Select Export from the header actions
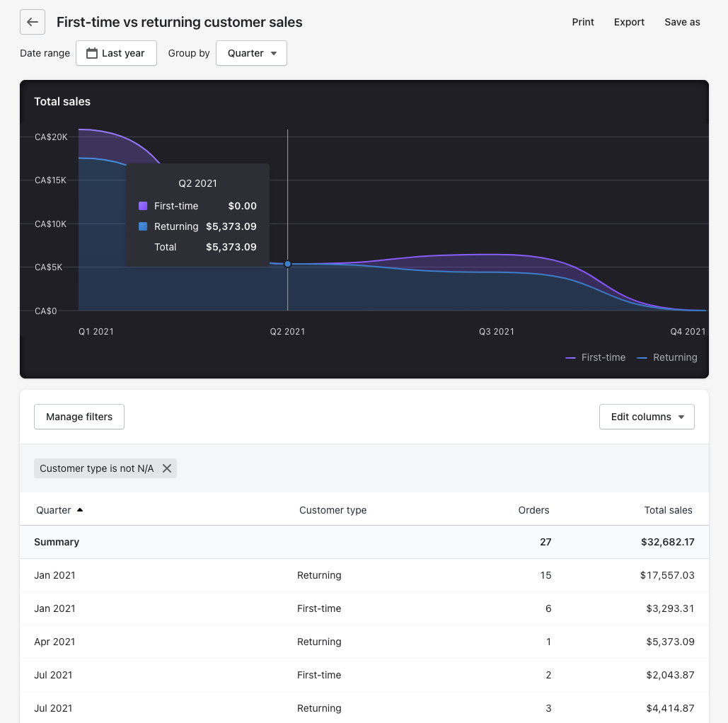728x723 pixels. click(x=629, y=22)
